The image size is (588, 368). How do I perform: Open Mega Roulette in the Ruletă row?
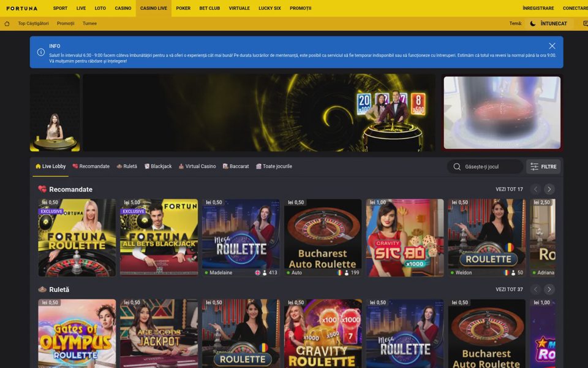405,334
